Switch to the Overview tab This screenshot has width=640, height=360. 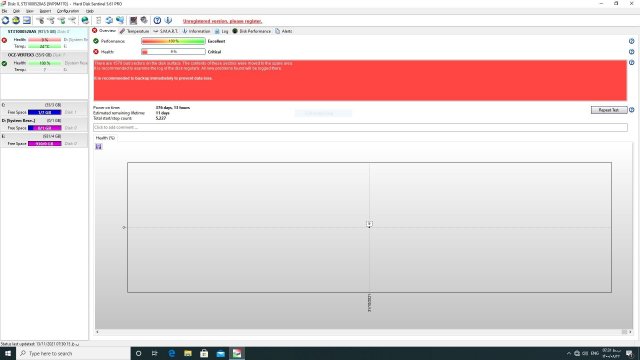click(x=104, y=31)
